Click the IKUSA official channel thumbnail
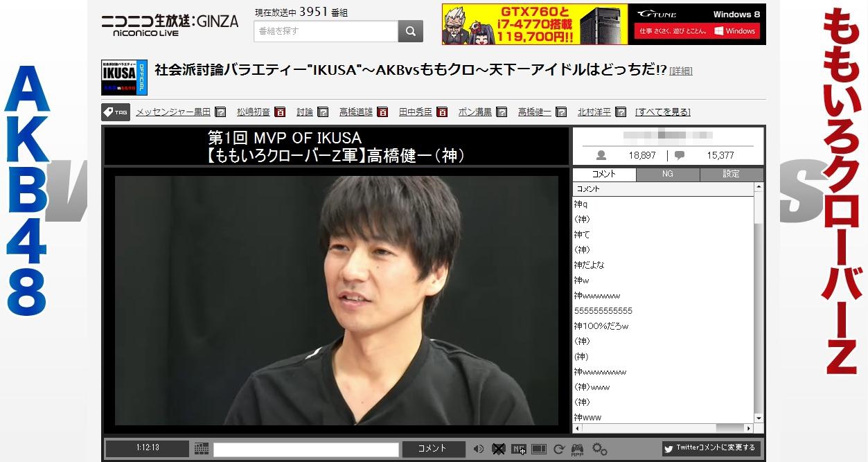Viewport: 868px width, 462px height. [124, 77]
